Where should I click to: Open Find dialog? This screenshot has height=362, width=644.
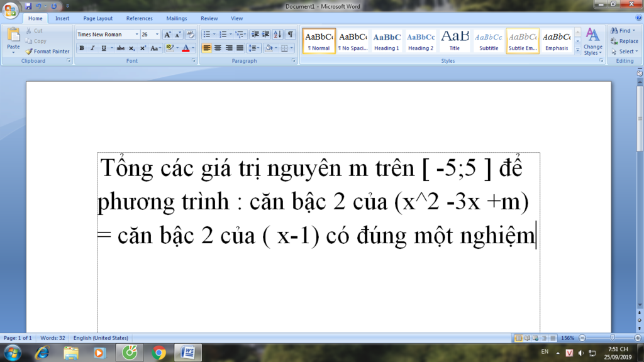(x=623, y=31)
